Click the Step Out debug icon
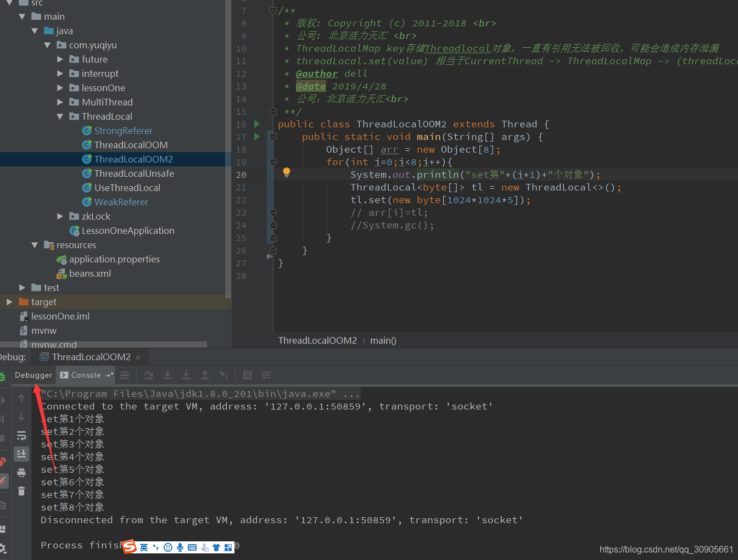 [x=205, y=375]
